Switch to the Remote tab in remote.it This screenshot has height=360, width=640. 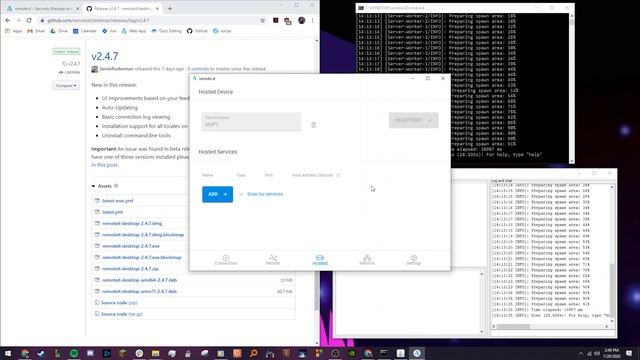point(273,260)
